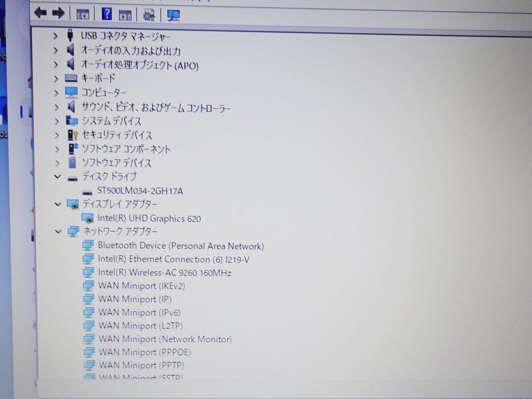Viewport: 532px width, 399px height.
Task: Click network icon beside ネットワーク アダプター
Action: click(x=73, y=232)
